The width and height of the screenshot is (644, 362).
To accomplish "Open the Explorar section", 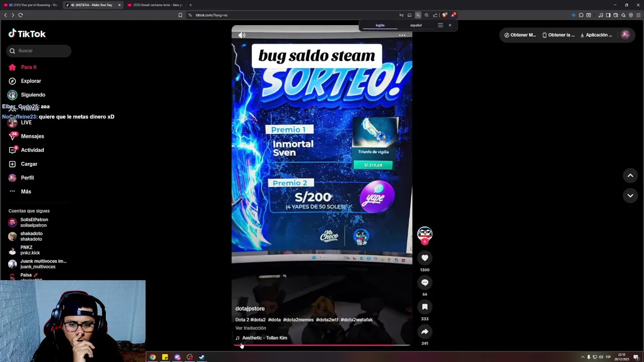I will [x=25, y=81].
